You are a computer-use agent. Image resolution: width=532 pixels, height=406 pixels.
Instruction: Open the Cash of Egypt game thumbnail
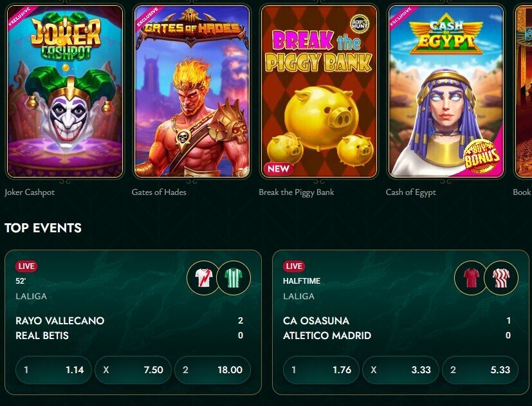446,91
